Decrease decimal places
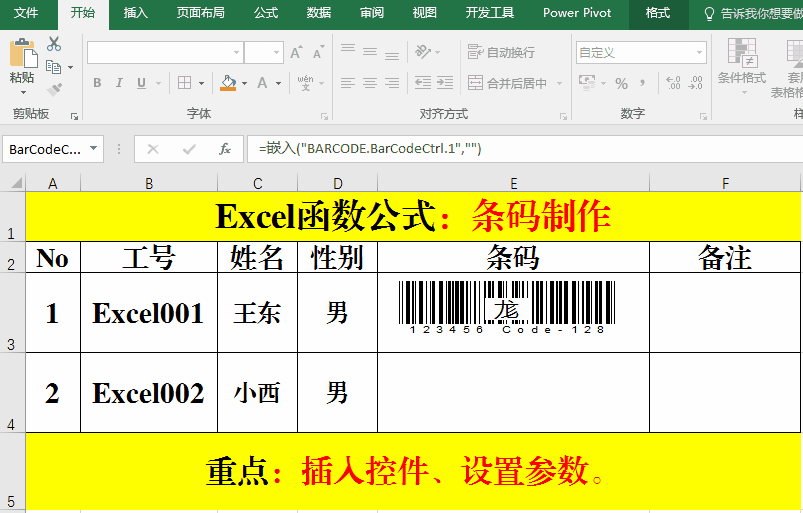The image size is (803, 513). 695,82
